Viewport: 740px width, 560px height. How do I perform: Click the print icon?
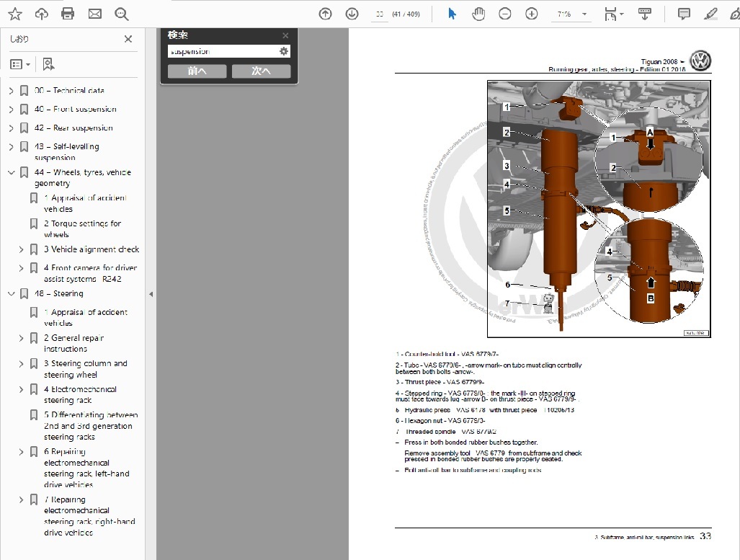(68, 14)
